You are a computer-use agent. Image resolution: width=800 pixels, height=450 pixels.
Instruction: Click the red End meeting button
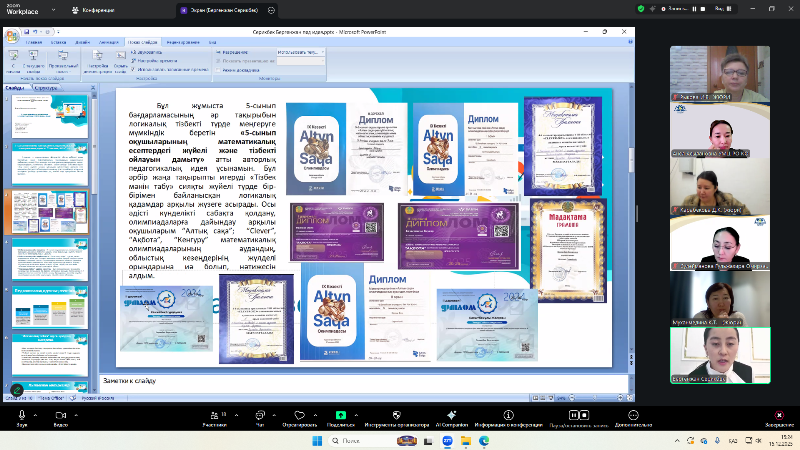point(779,414)
